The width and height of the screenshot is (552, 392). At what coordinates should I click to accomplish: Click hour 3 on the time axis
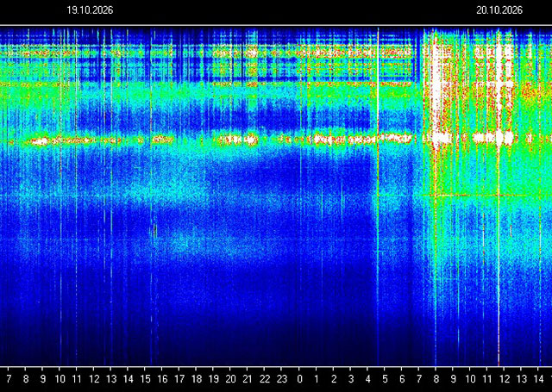click(x=351, y=379)
